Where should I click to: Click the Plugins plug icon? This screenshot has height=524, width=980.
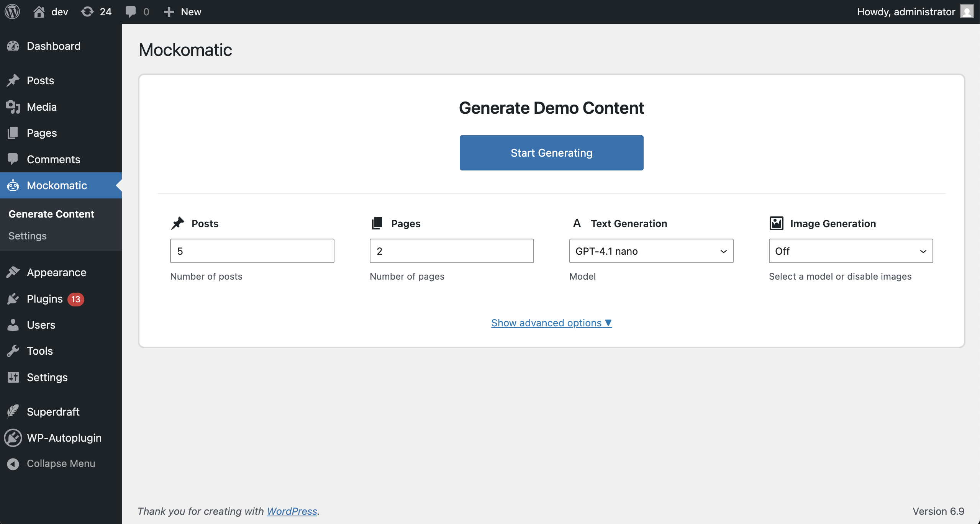(x=13, y=299)
